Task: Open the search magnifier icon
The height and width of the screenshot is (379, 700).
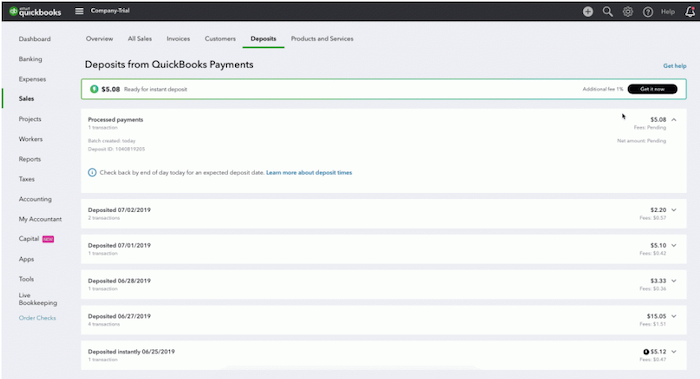Action: [608, 12]
